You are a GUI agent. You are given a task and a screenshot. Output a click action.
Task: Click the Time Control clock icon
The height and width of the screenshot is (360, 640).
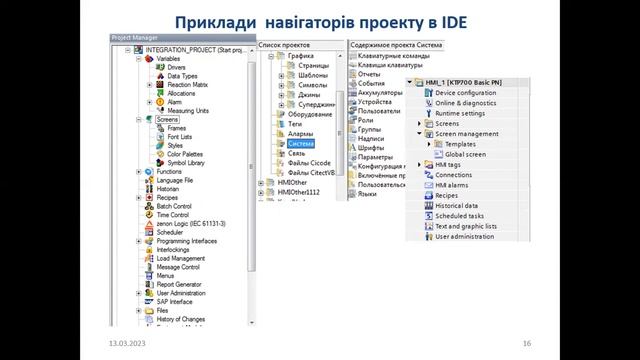pyautogui.click(x=149, y=215)
